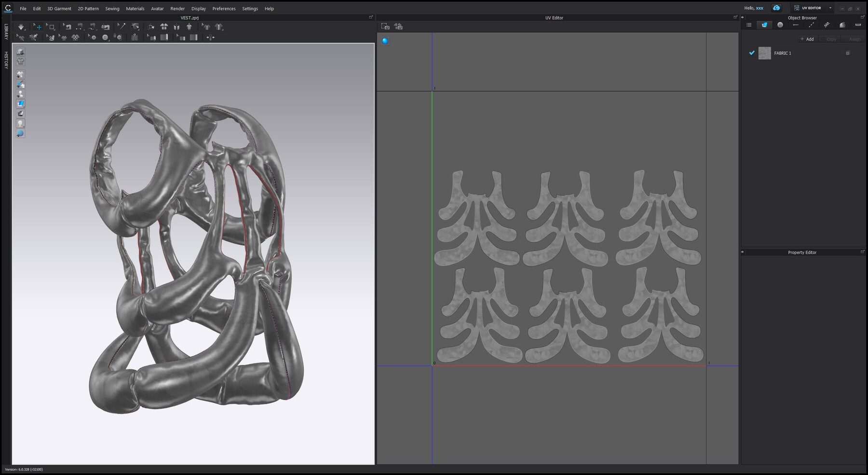868x475 pixels.
Task: Activate the Select/Move tool
Action: (38, 27)
